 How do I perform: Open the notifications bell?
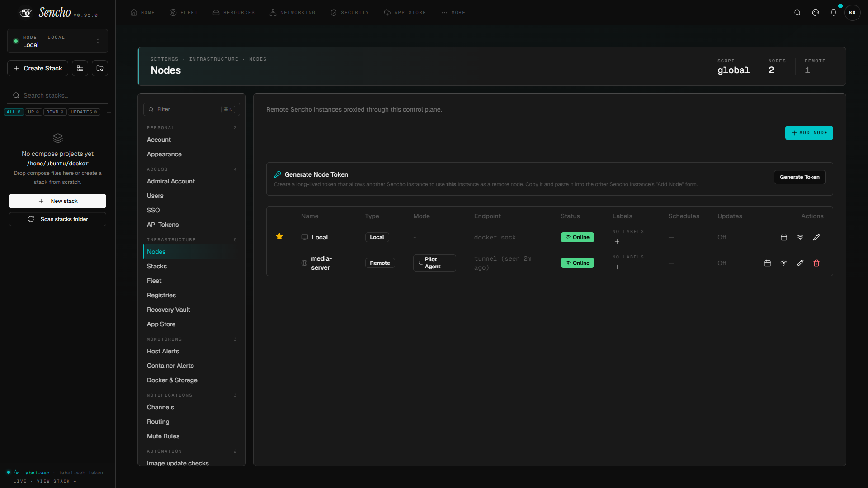(834, 13)
